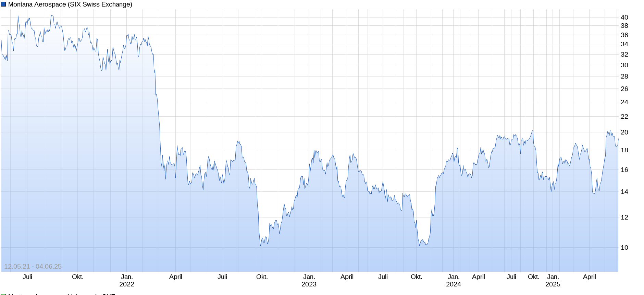
Task: Select the chart title Montana Aerospace (SIX Swiss Exchange)
Action: (70, 4)
